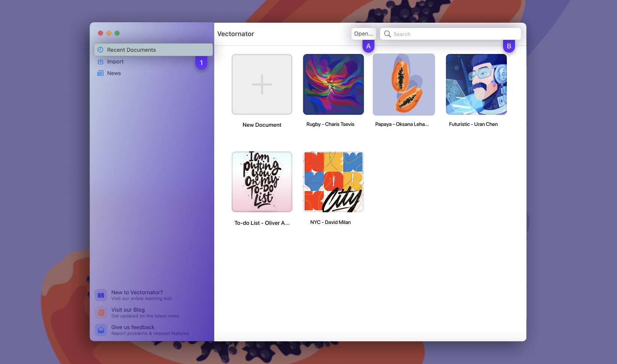Click the 'Rugby - Charis Tsevis' label
The image size is (617, 364).
pyautogui.click(x=330, y=124)
